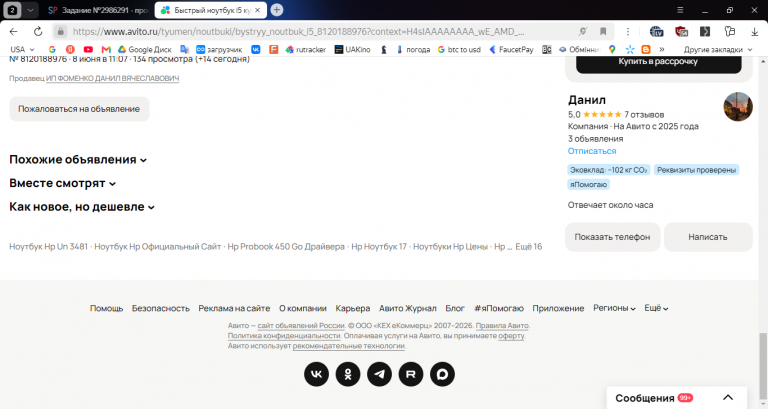Open rutracker bookmark

coord(306,49)
